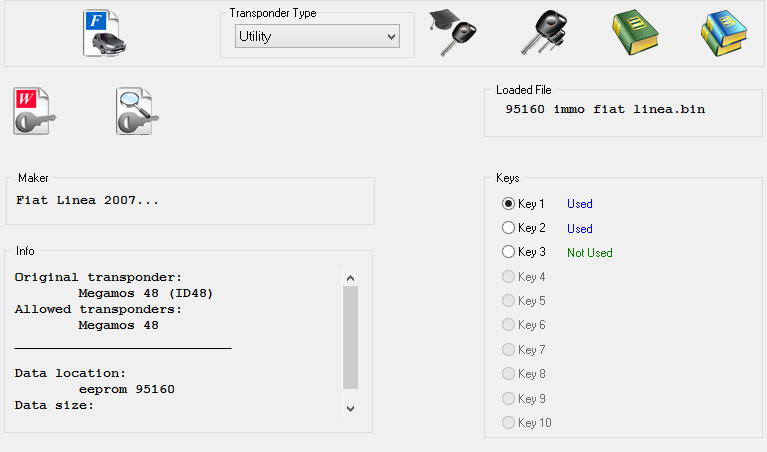Click the Info panel scrollbar thumb
The image size is (767, 452).
click(x=350, y=338)
